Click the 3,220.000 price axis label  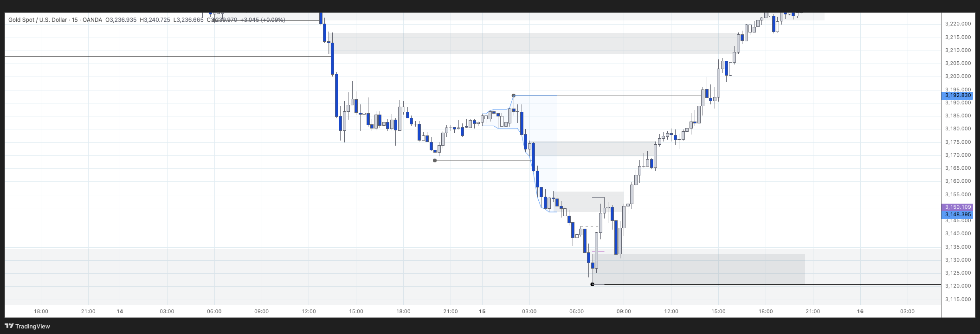pos(958,24)
